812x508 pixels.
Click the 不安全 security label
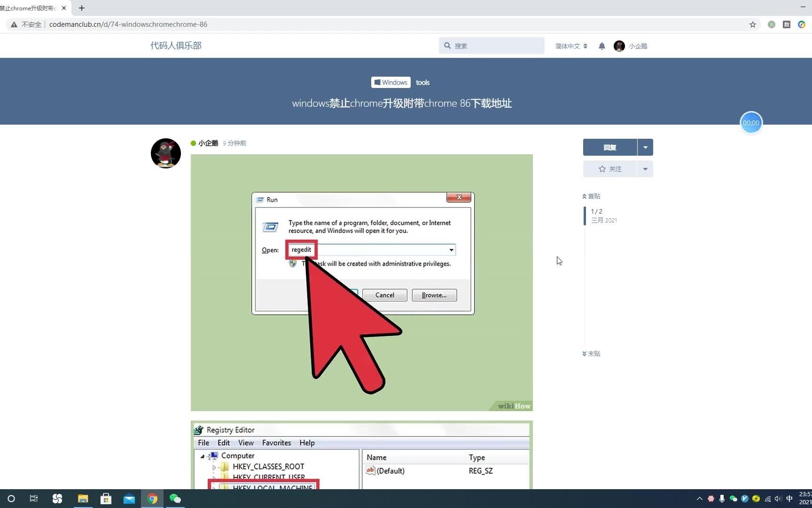click(31, 24)
